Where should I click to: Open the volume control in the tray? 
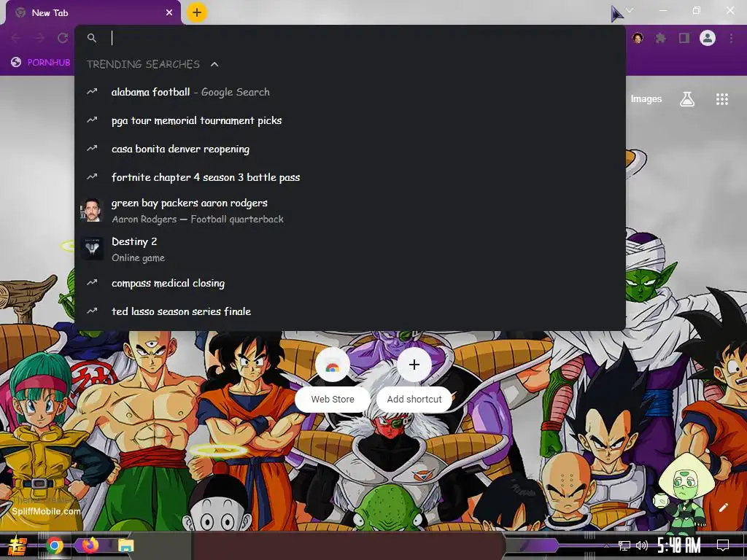[x=642, y=545]
